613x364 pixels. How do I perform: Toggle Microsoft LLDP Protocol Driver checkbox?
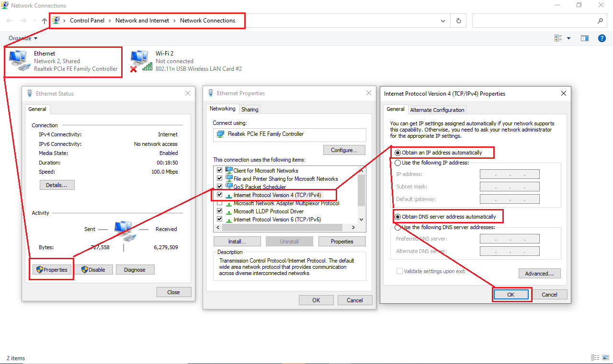[x=220, y=211]
